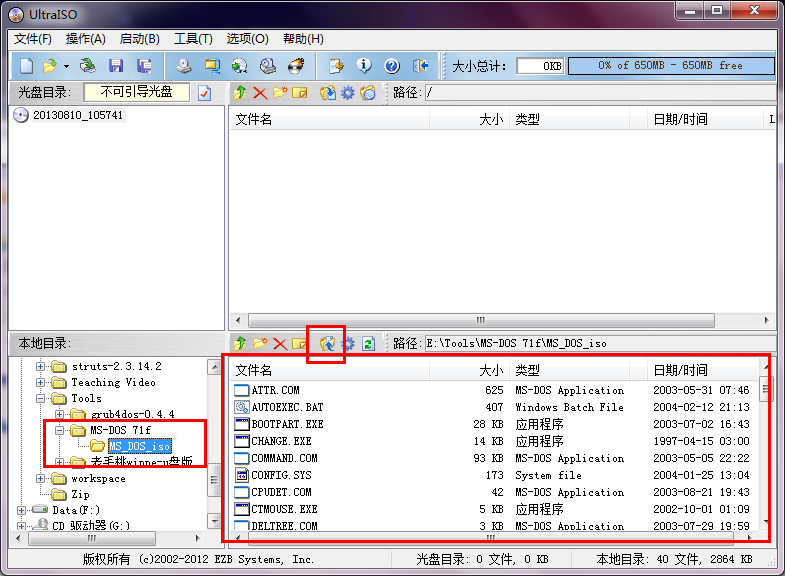Open the 文件(F) menu
Screen dimensions: 785x576
tap(33, 39)
